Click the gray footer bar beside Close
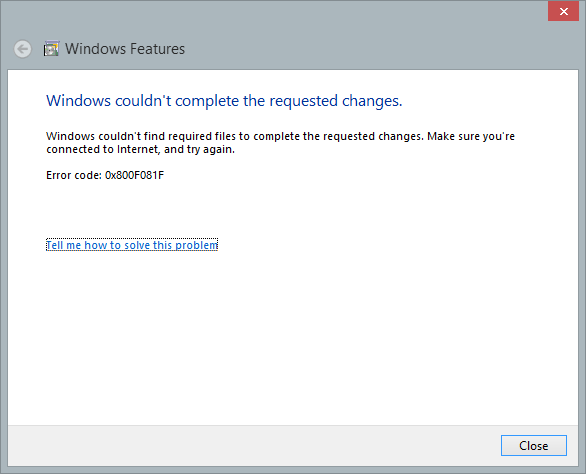The height and width of the screenshot is (474, 586). pos(254,445)
